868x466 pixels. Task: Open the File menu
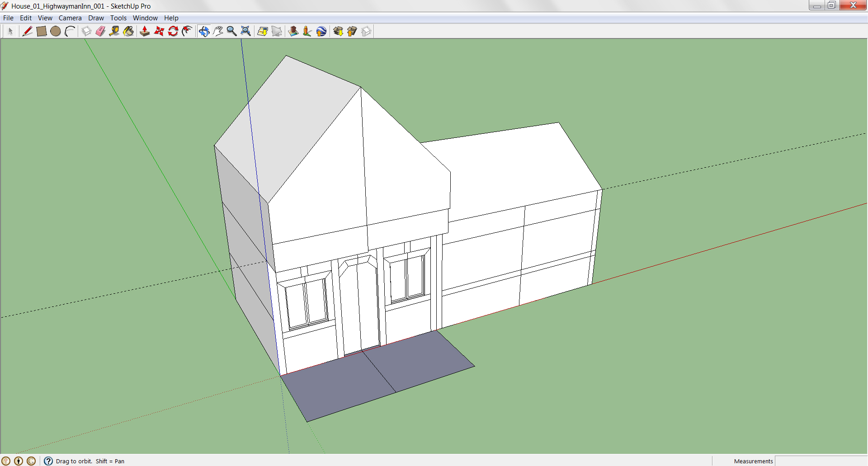[8, 18]
